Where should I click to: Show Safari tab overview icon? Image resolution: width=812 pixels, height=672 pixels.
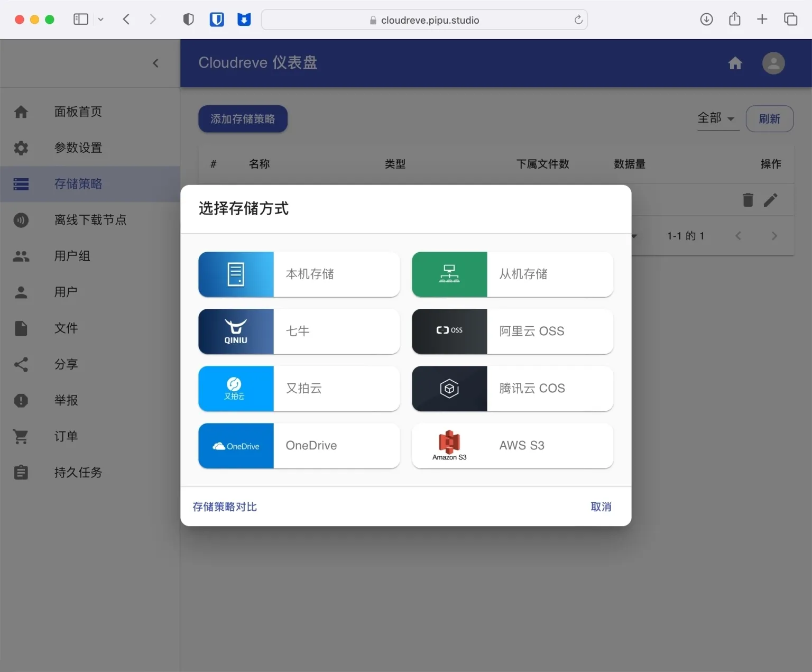coord(790,20)
